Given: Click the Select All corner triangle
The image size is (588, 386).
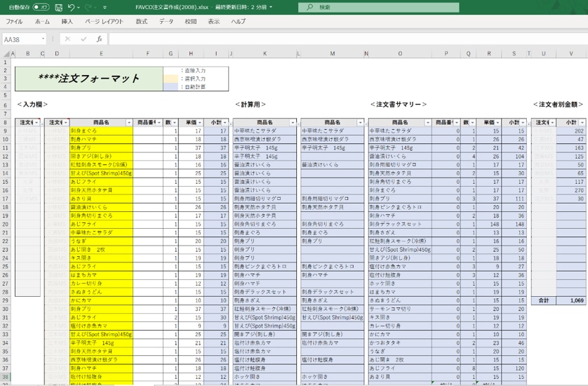Looking at the screenshot, I should [7, 53].
